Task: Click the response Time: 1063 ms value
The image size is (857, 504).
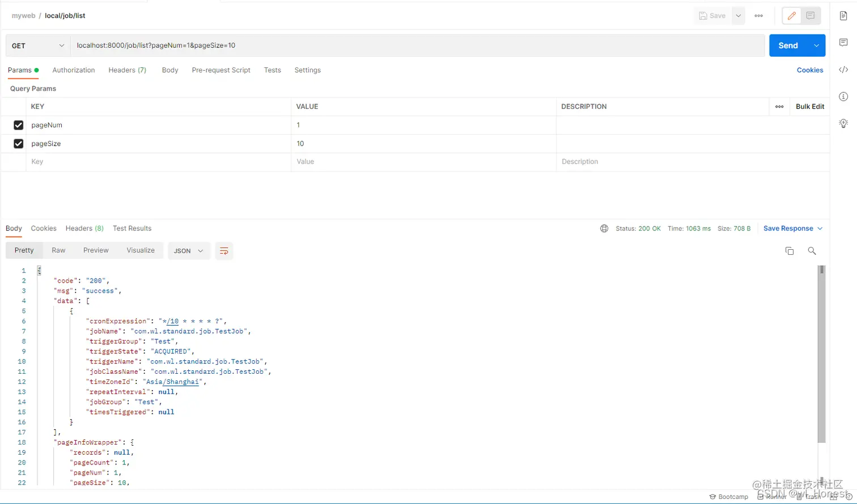Action: (x=689, y=229)
